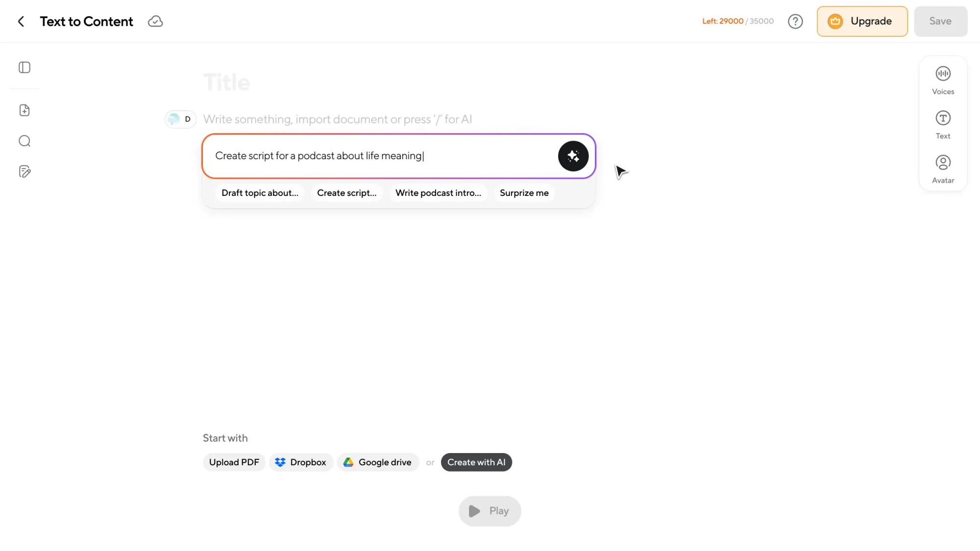The image size is (980, 551).
Task: Click the edit note icon in sidebar
Action: click(x=24, y=171)
